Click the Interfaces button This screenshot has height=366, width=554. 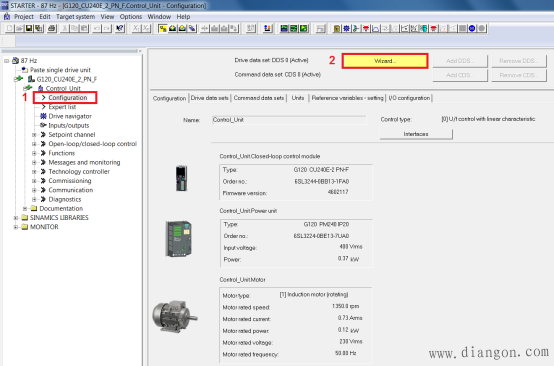pyautogui.click(x=416, y=134)
